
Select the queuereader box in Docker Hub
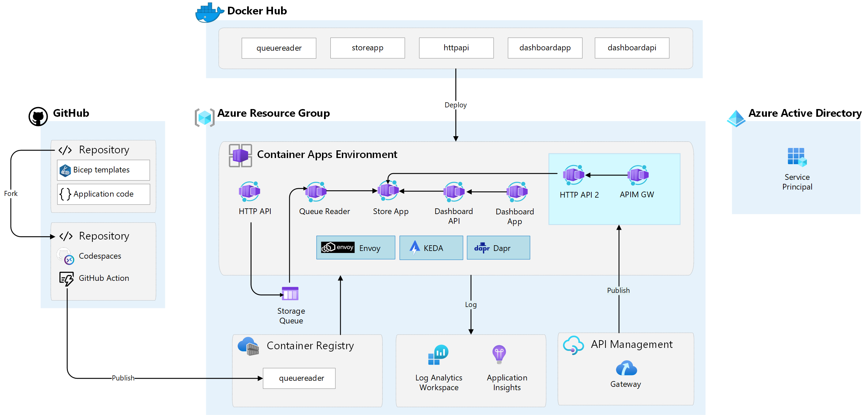point(279,48)
